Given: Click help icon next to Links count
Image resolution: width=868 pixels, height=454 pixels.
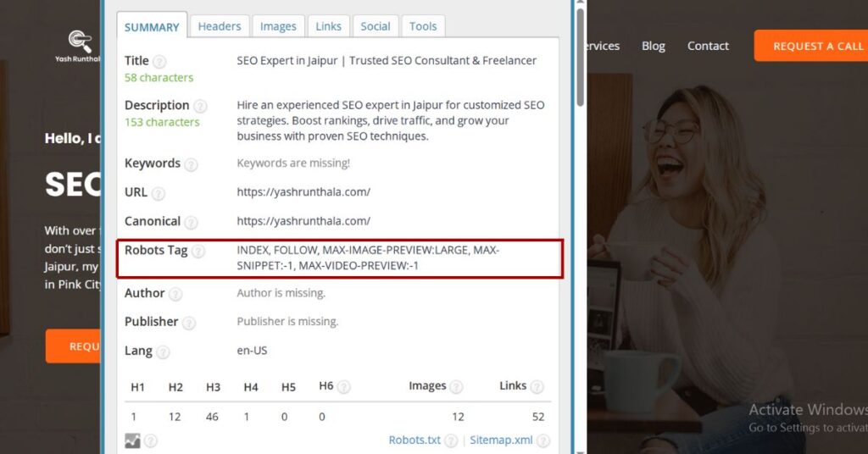Looking at the screenshot, I should click(537, 386).
